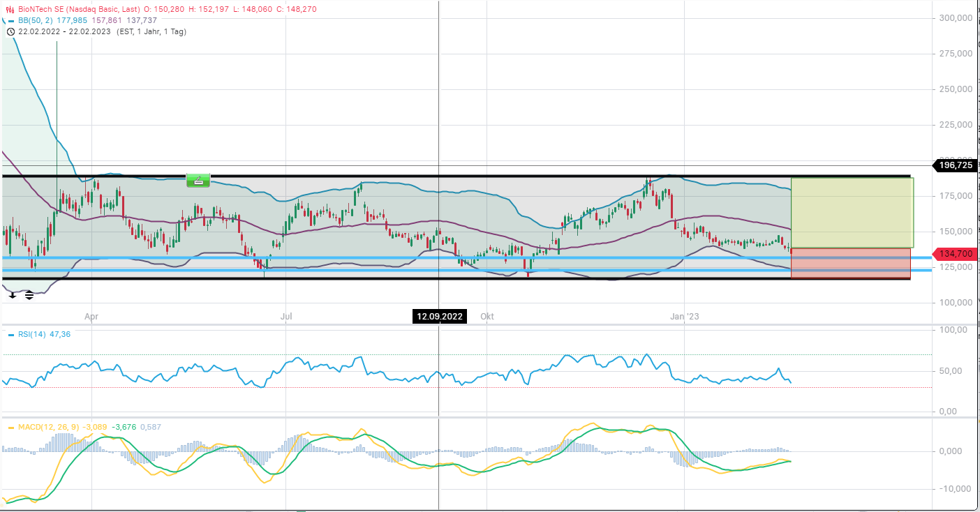This screenshot has width=980, height=512.
Task: Open the clock icon beside the date range
Action: click(x=10, y=31)
